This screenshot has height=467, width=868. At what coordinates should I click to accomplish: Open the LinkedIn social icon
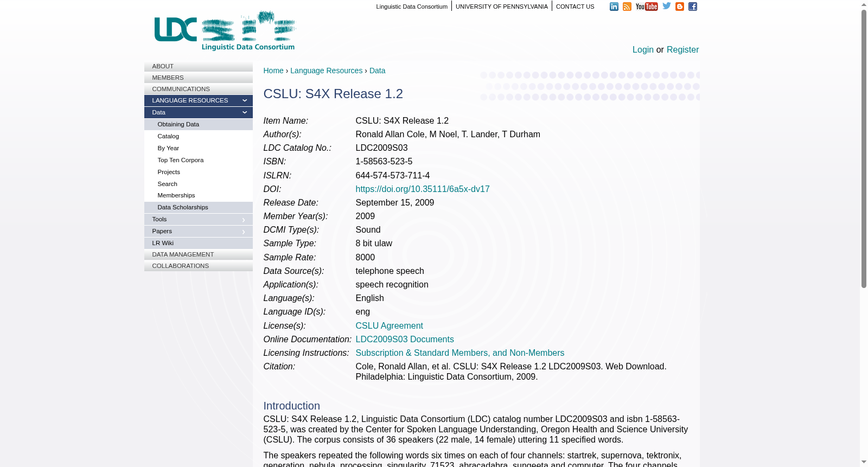pos(614,7)
